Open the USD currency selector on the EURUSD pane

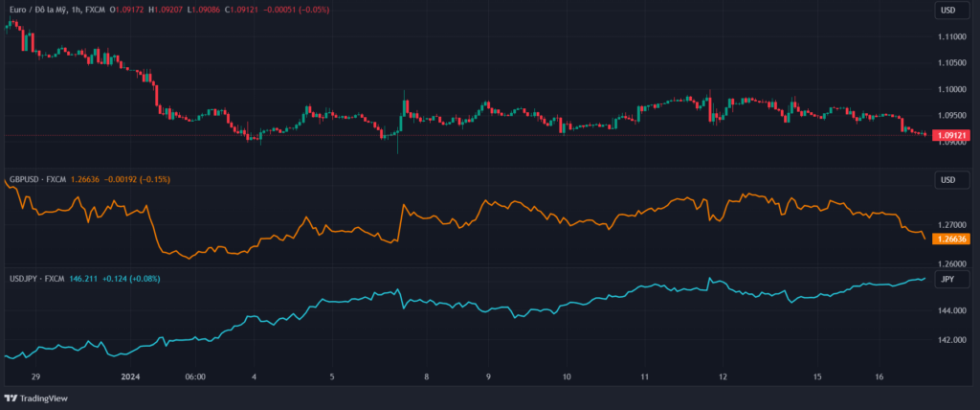[x=947, y=11]
